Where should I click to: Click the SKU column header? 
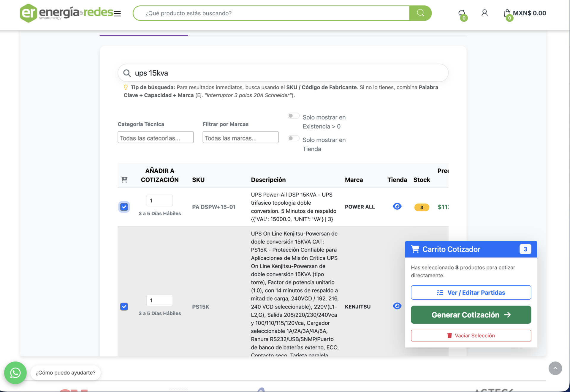pyautogui.click(x=198, y=180)
